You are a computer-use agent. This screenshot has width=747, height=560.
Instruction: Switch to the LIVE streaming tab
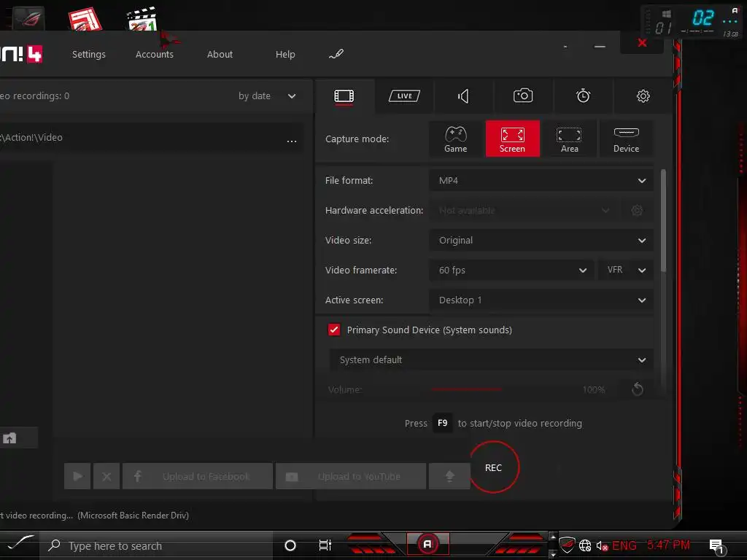404,96
